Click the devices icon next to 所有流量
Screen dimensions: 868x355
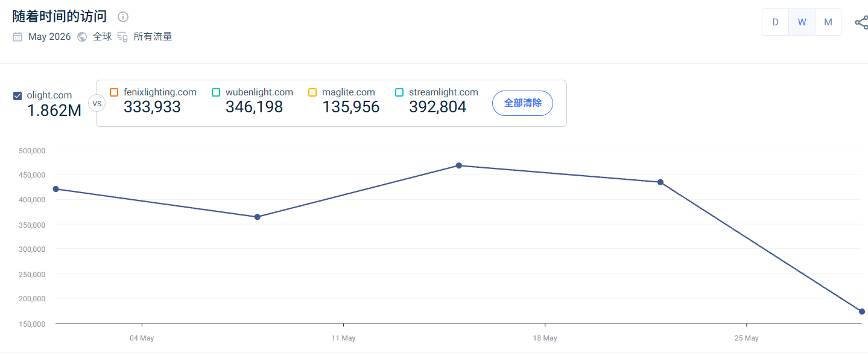[x=122, y=37]
